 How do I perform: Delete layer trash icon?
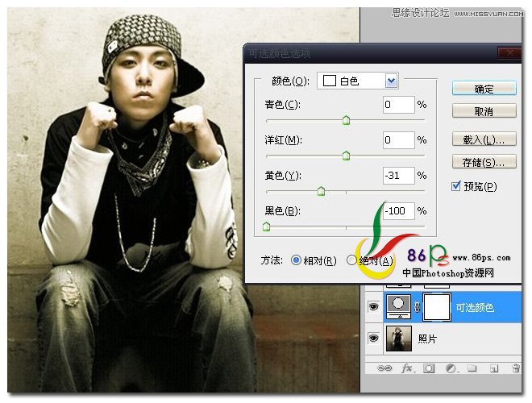516,368
